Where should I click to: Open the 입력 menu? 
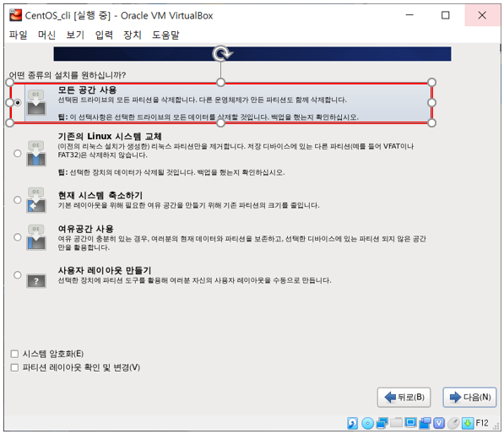(104, 35)
